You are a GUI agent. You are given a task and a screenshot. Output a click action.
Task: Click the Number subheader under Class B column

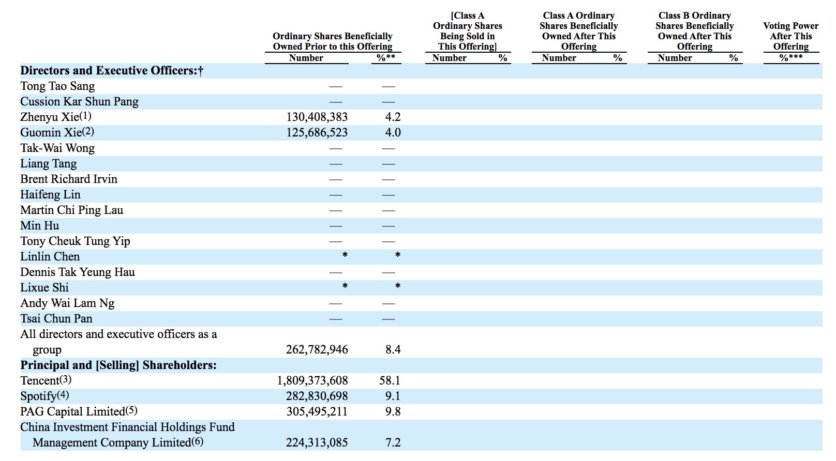click(x=674, y=58)
